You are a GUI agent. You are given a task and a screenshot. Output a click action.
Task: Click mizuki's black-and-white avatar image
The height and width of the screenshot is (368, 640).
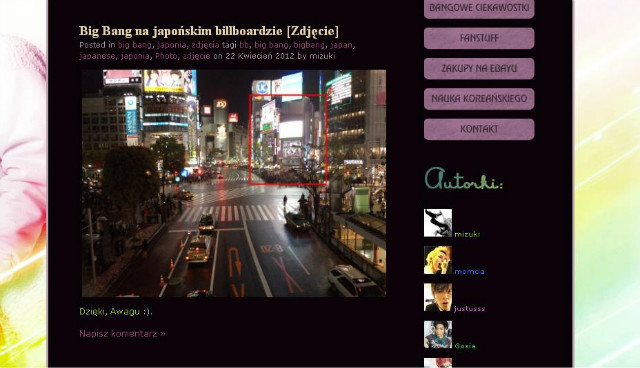[438, 223]
